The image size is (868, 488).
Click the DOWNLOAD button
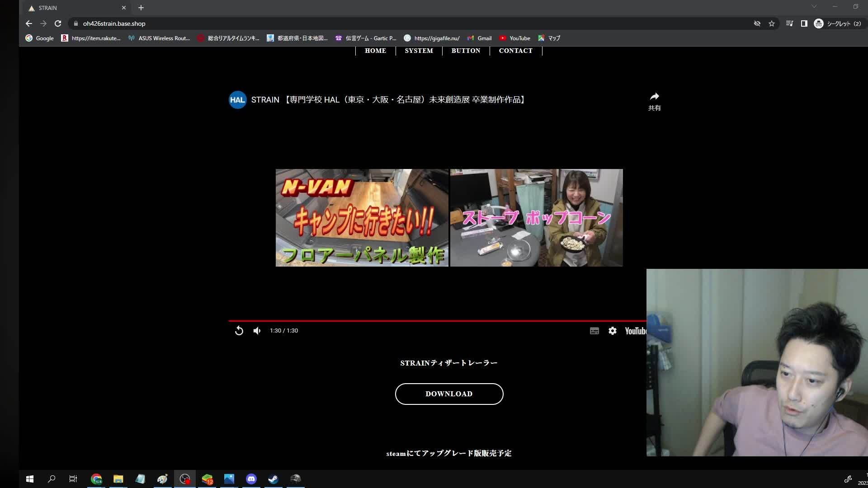[449, 394]
